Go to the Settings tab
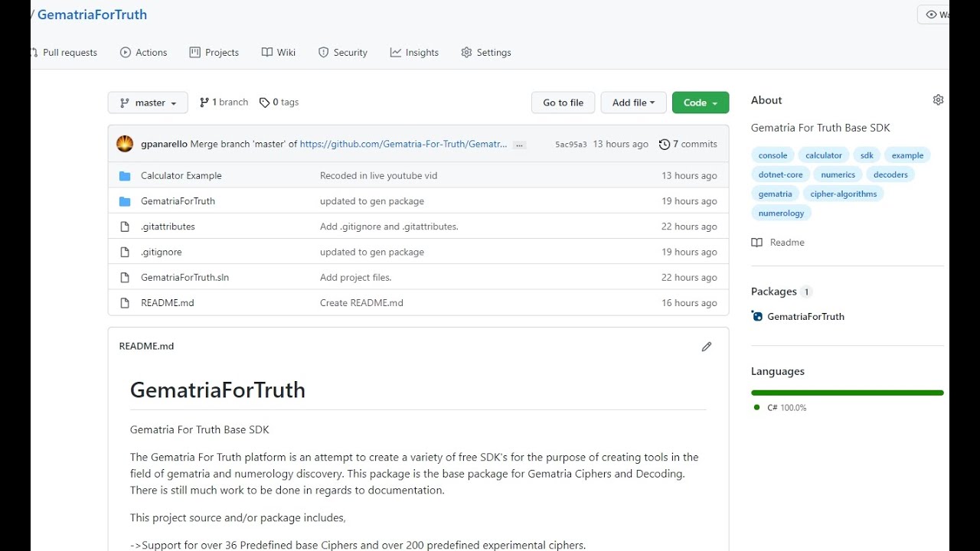The height and width of the screenshot is (551, 980). 486,53
